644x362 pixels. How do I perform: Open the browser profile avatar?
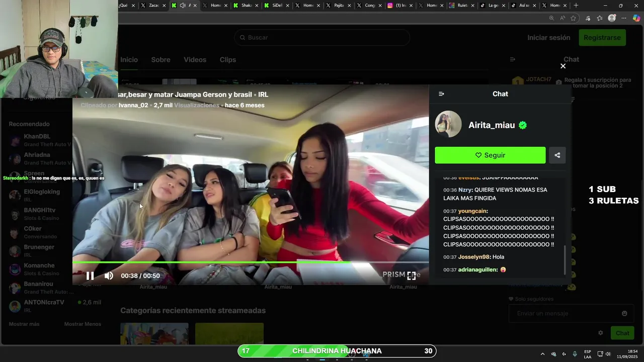(612, 18)
